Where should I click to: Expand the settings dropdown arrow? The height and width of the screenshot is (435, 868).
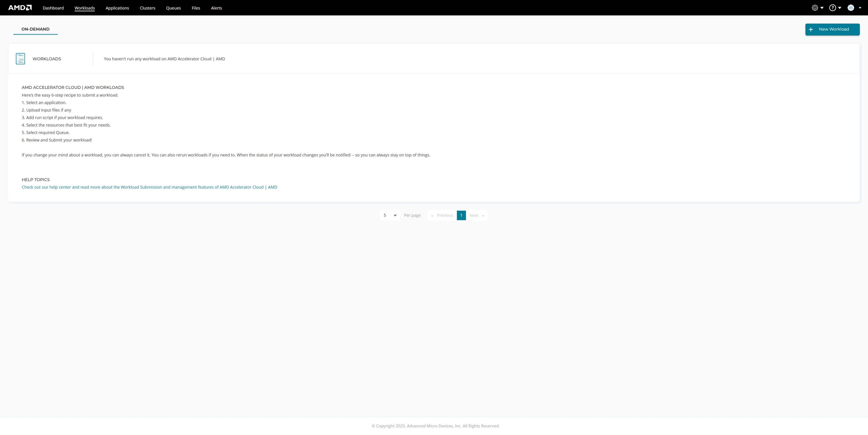(x=822, y=8)
